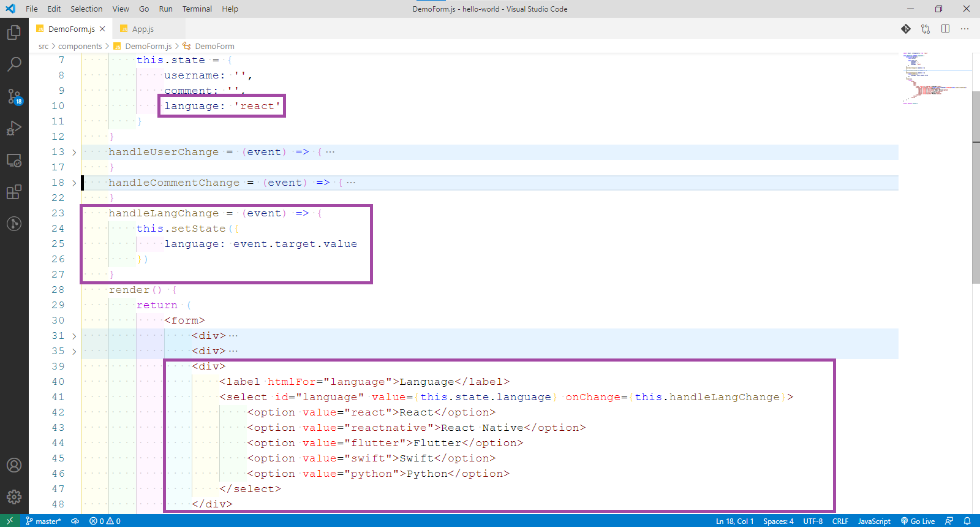The height and width of the screenshot is (527, 980).
Task: Open the Manage gear icon
Action: pyautogui.click(x=14, y=497)
